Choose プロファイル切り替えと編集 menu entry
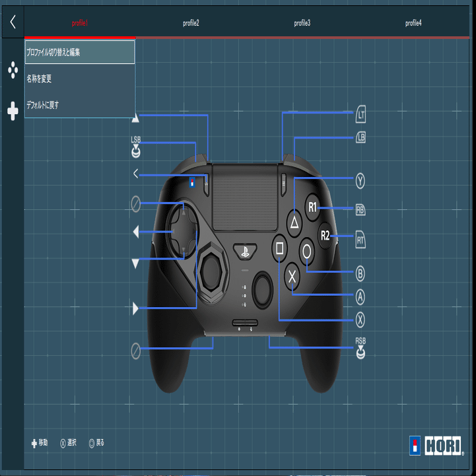 click(x=79, y=52)
